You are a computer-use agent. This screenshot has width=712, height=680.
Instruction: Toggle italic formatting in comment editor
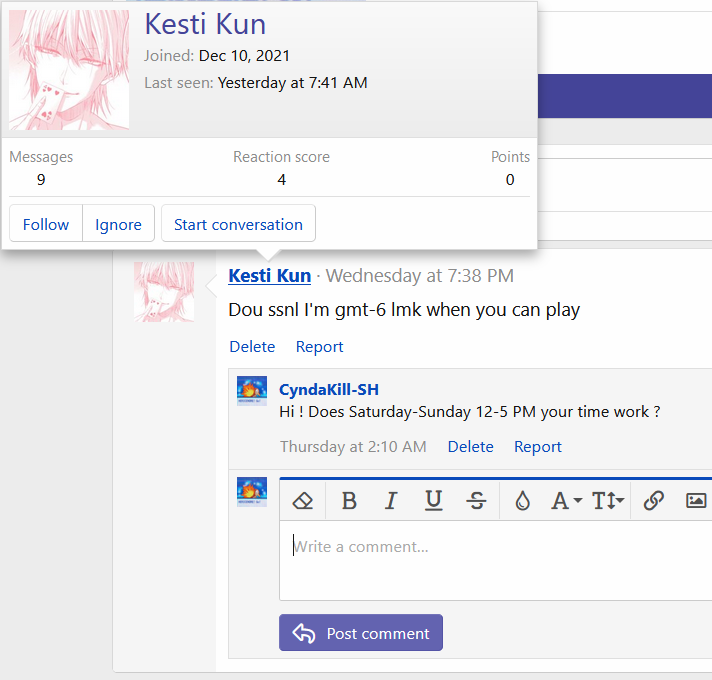coord(391,501)
